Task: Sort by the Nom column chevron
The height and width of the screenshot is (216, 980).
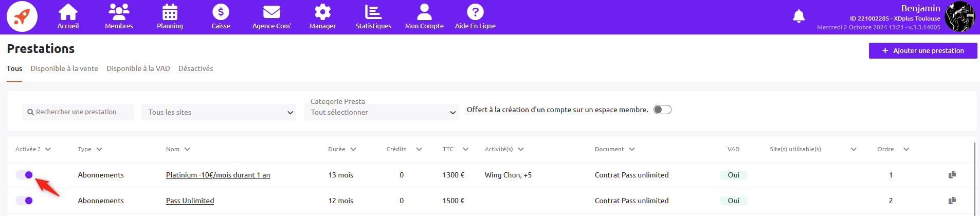Action: pos(187,149)
